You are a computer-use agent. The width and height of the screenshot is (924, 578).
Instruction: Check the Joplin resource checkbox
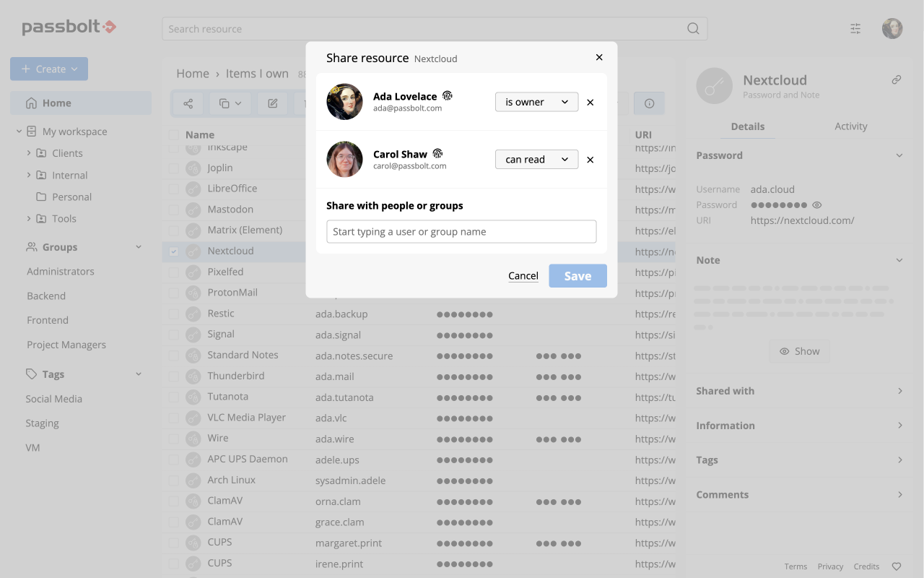(x=173, y=167)
